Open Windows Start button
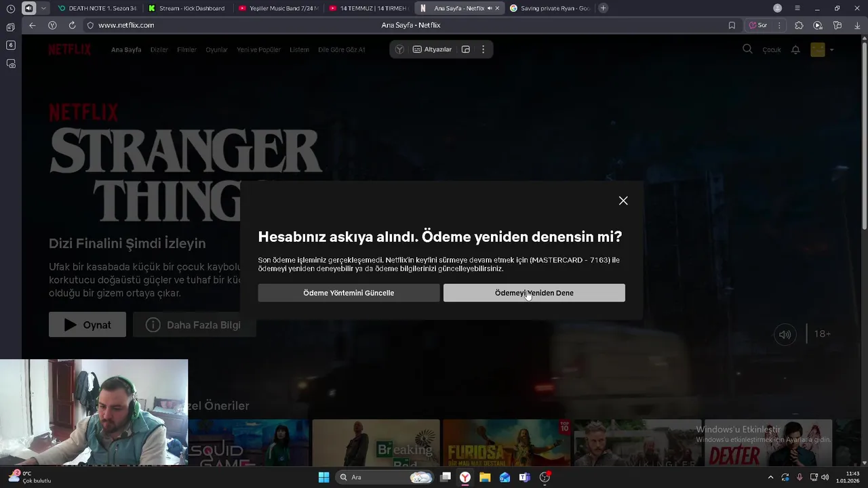 click(323, 477)
